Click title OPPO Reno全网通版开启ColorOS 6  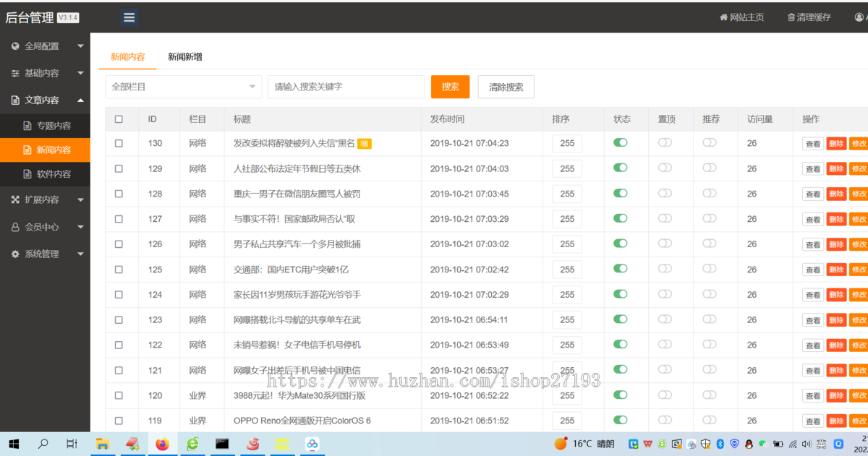click(302, 421)
